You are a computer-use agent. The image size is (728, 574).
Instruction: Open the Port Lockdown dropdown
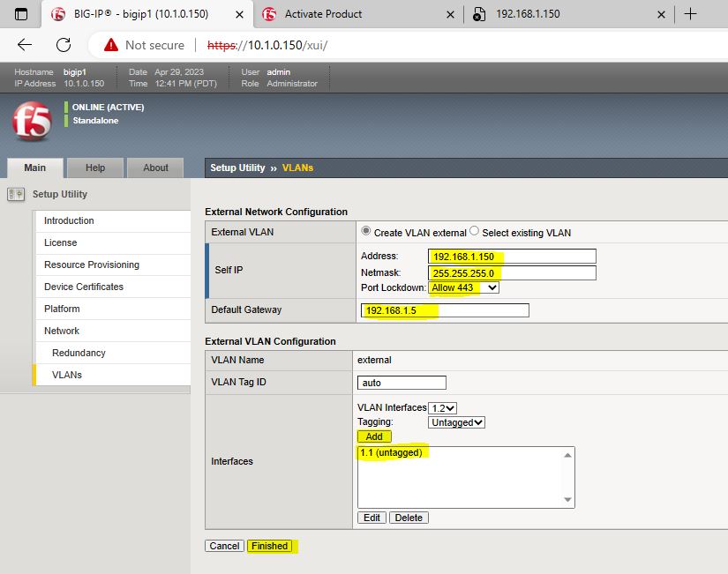point(464,287)
